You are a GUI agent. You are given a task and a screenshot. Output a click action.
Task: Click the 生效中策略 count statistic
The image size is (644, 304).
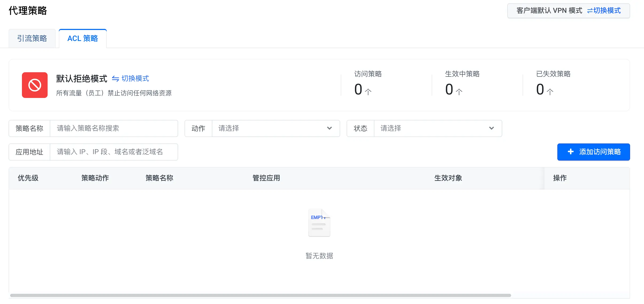point(462,83)
